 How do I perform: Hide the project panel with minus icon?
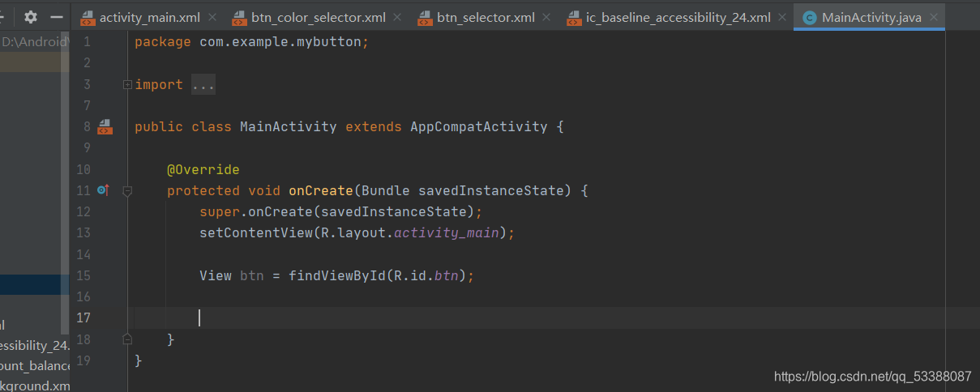[x=57, y=17]
